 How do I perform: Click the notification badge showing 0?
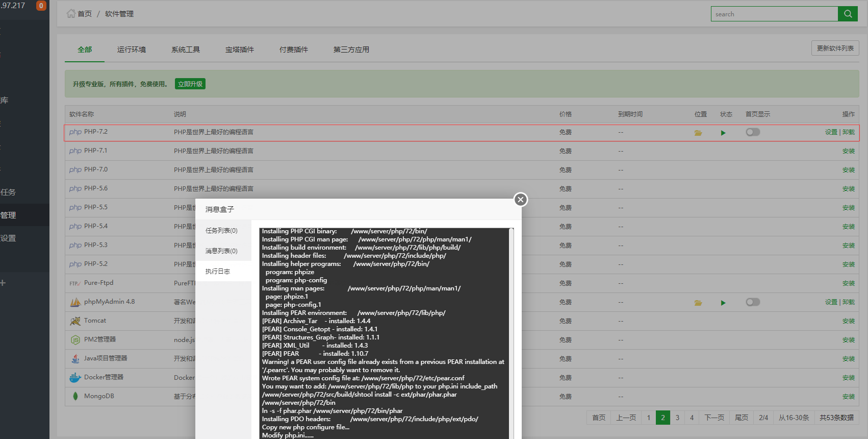pos(41,6)
